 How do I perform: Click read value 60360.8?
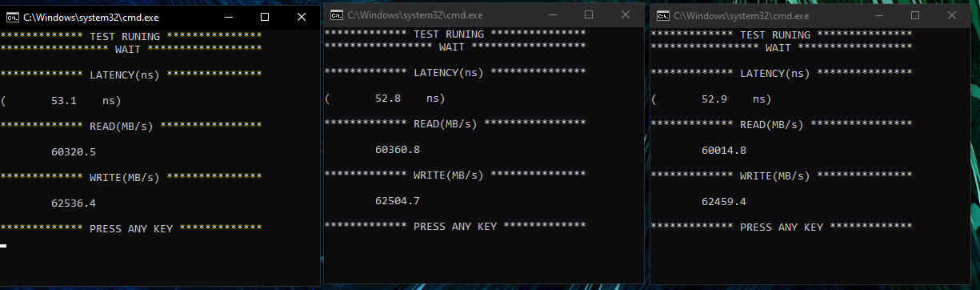[x=398, y=150]
